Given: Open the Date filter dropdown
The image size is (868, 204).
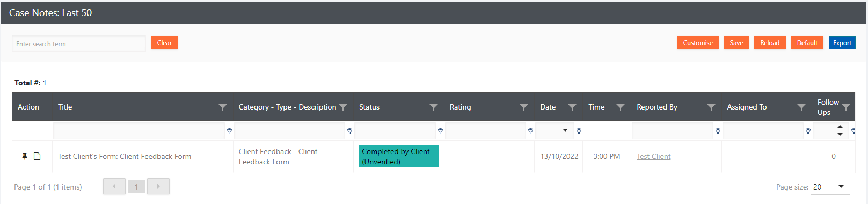Looking at the screenshot, I should [x=565, y=130].
